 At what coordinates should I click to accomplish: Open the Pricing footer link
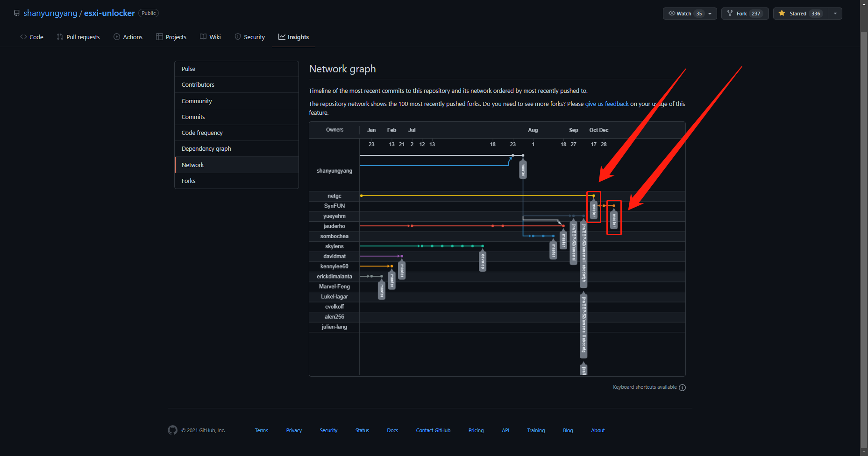pyautogui.click(x=476, y=430)
